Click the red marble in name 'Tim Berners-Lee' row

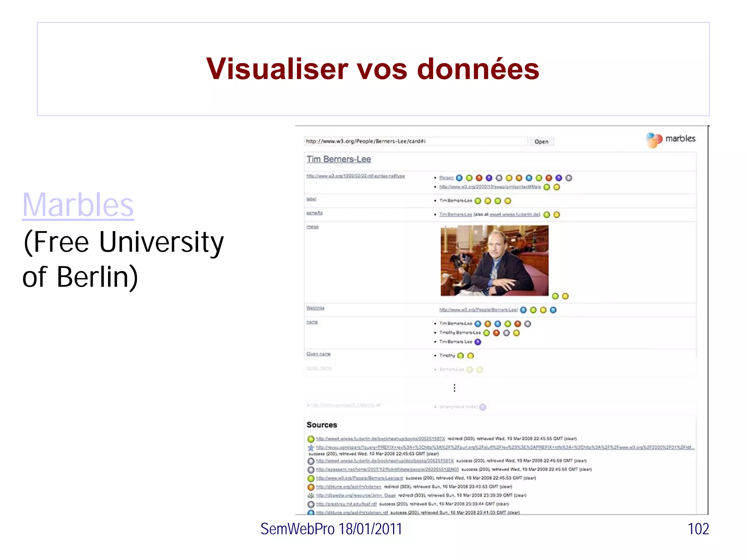coord(518,324)
